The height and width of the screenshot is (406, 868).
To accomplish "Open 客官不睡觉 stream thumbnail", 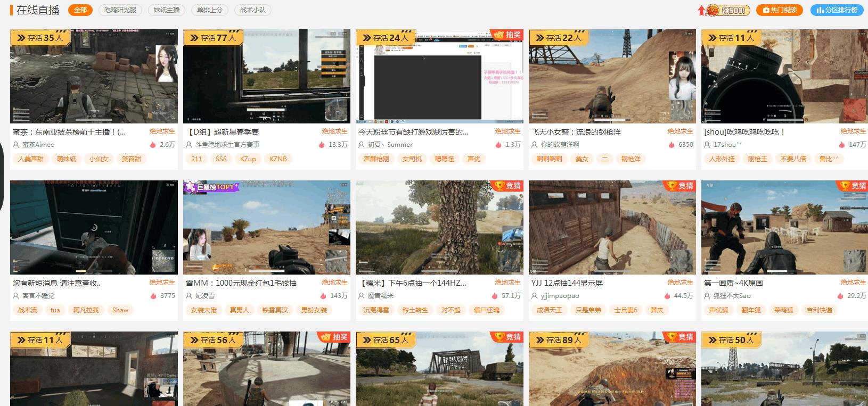I will [94, 228].
